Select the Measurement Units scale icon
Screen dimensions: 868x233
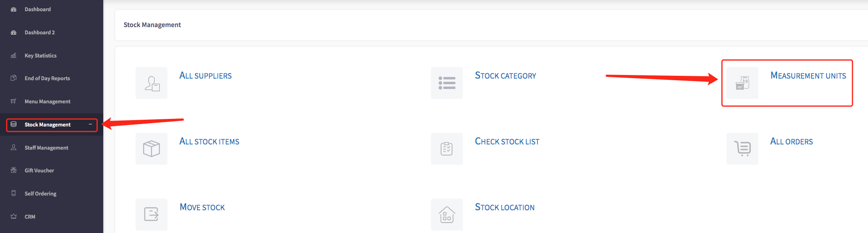pyautogui.click(x=742, y=83)
